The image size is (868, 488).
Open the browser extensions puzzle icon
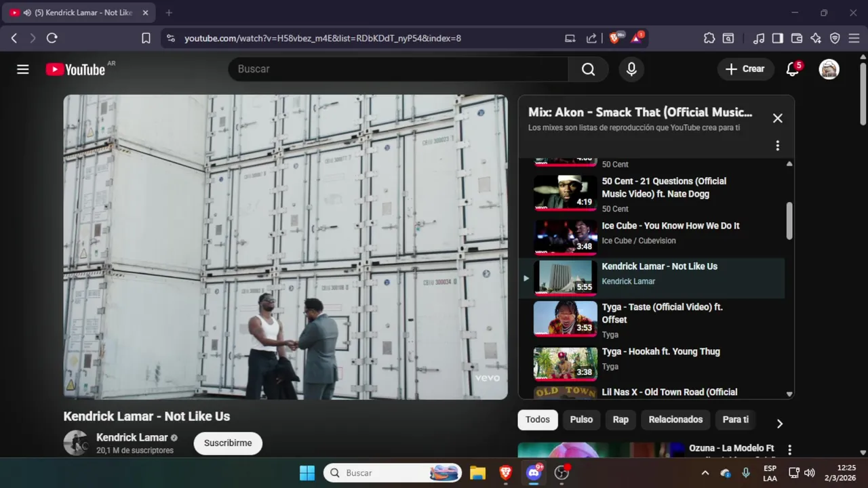point(709,39)
